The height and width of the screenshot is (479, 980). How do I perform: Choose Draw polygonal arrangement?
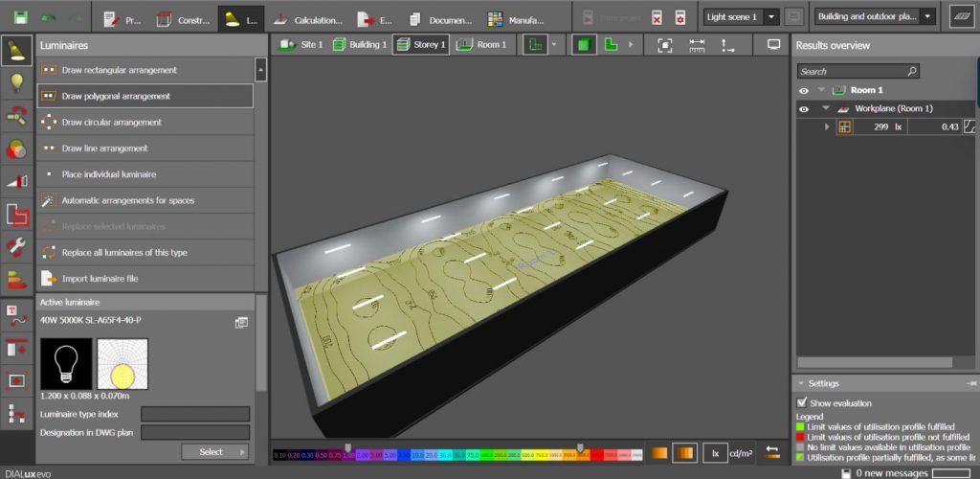145,97
